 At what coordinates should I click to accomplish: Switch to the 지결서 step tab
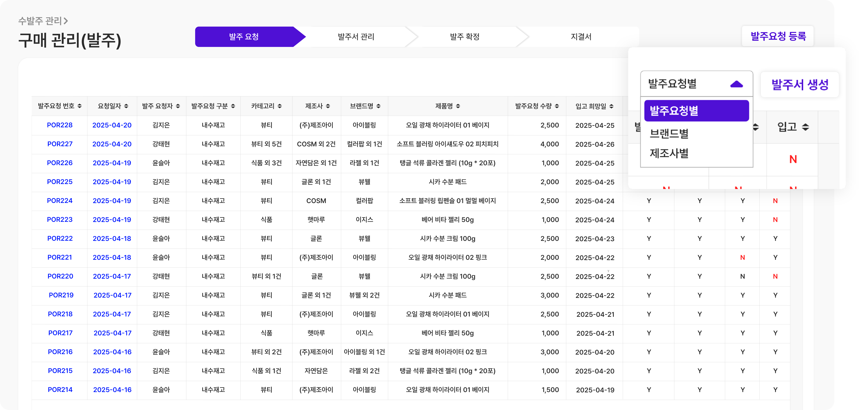581,36
